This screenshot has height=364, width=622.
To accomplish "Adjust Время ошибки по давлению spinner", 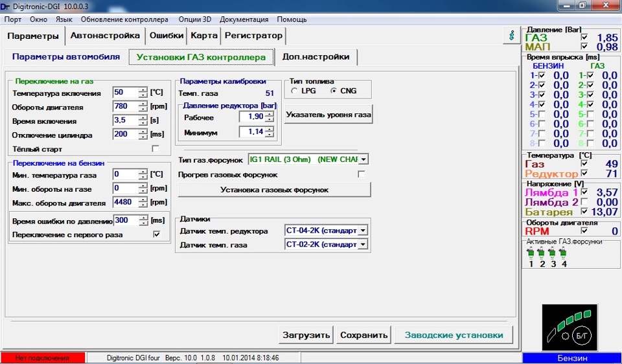I will (x=144, y=220).
